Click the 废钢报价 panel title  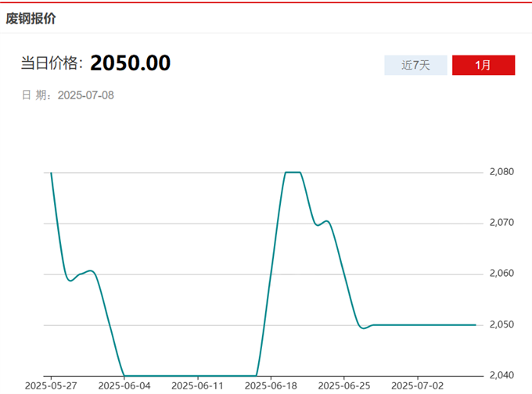[31, 17]
